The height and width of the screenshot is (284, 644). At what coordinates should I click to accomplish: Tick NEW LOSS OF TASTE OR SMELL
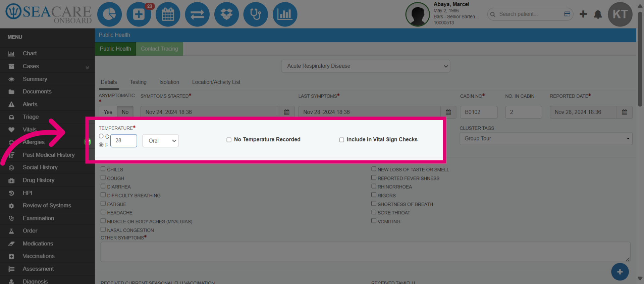pos(374,169)
